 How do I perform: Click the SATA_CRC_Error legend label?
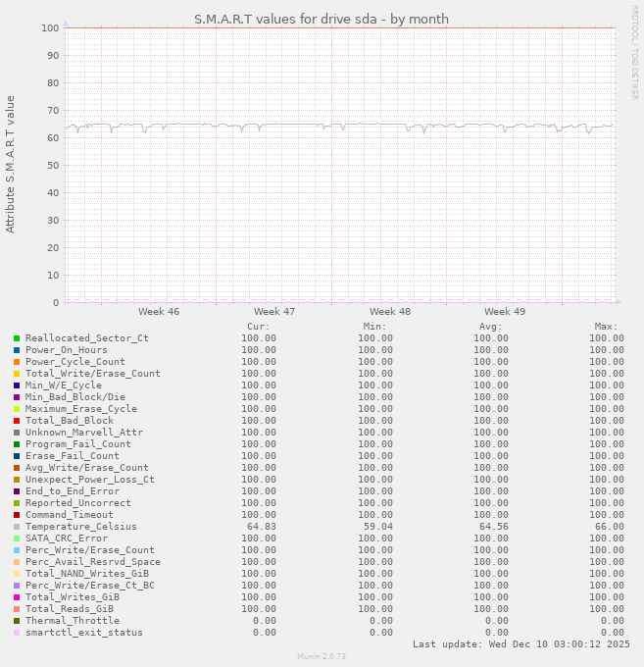pos(67,539)
